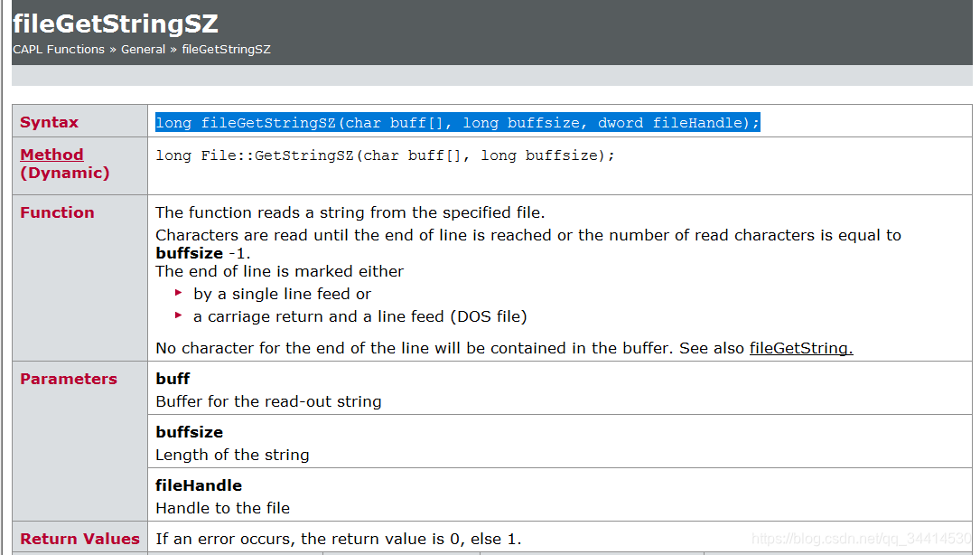Viewport: 980px width, 555px height.
Task: Click the bold 'buffsize -1.' text
Action: 203,253
